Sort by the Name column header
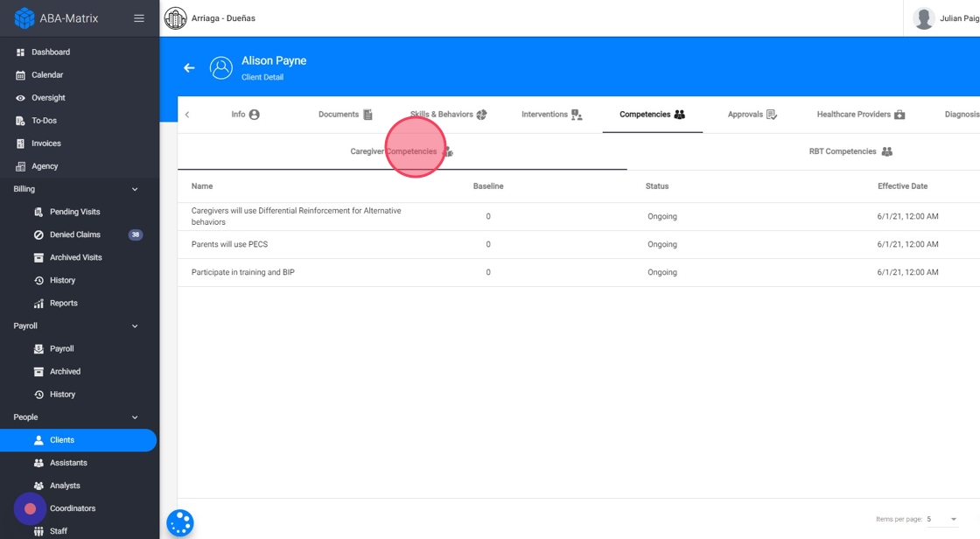This screenshot has width=980, height=539. tap(202, 186)
